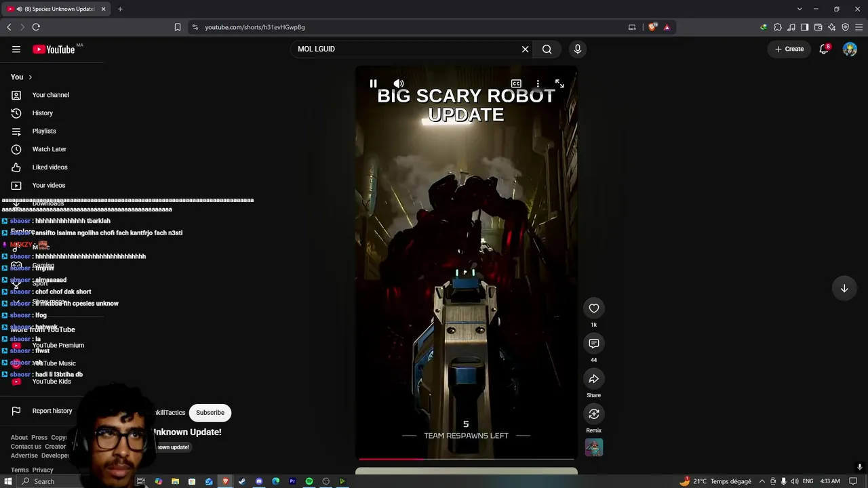Start voice search with the microphone
The width and height of the screenshot is (868, 488).
(578, 49)
